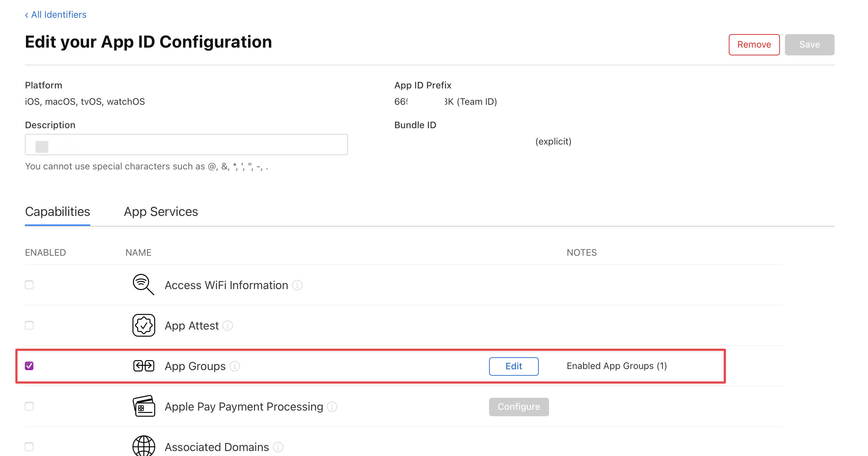Select the Capabilities tab
868x456 pixels.
click(x=58, y=212)
